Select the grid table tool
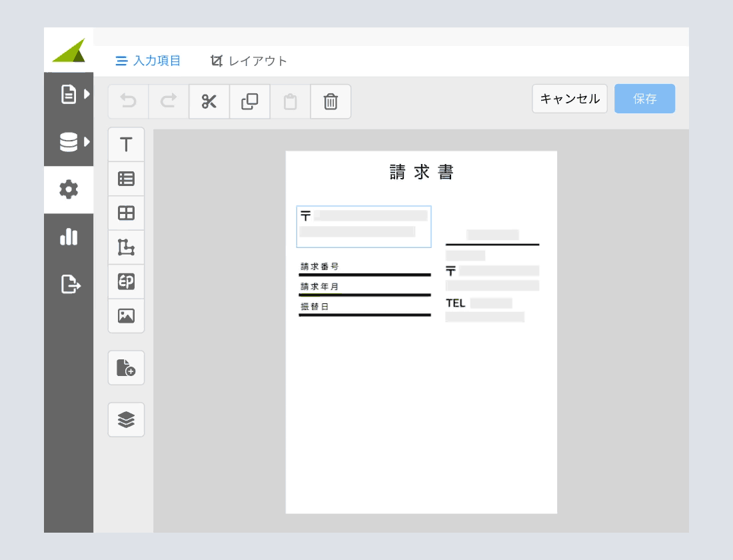This screenshot has height=560, width=733. click(126, 213)
